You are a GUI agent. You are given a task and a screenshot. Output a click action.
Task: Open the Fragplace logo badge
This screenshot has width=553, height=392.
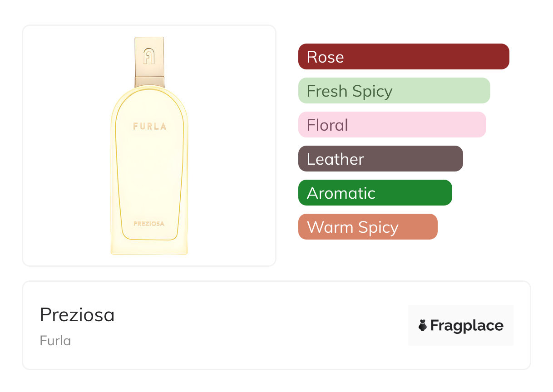click(461, 325)
